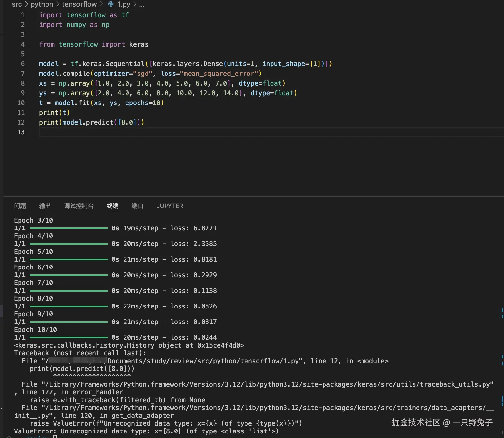Expand the tensorflow breadcrumb segment
Image resolution: width=504 pixels, height=438 pixels.
pos(79,4)
